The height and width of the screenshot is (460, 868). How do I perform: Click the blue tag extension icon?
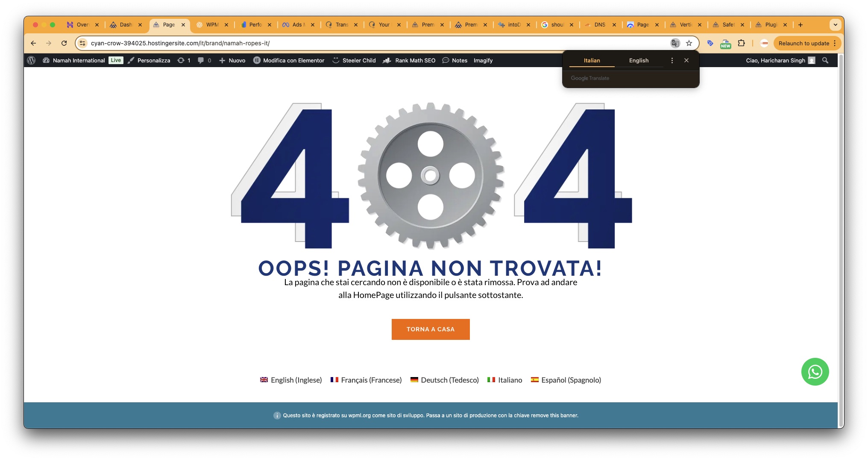pos(710,43)
